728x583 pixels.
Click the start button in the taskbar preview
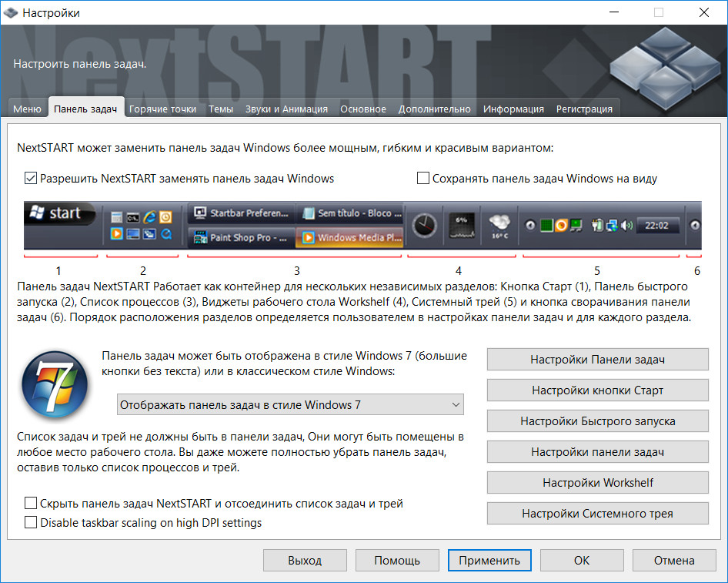(x=60, y=213)
